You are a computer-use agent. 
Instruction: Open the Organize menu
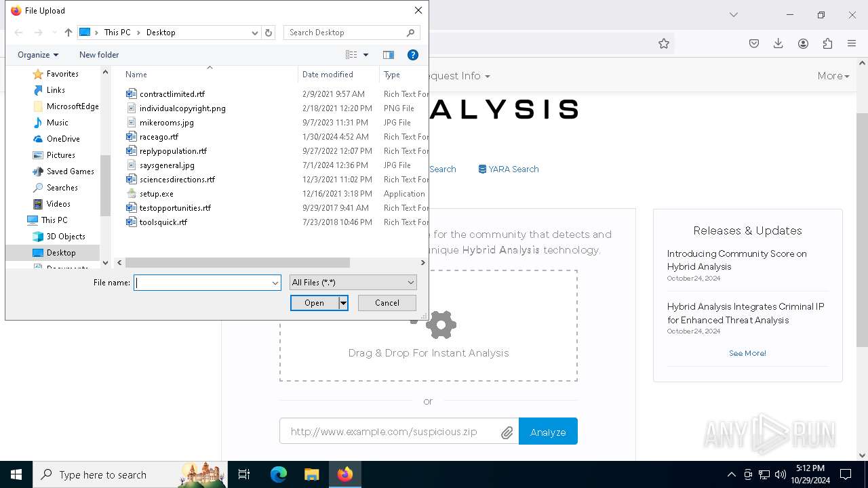pyautogui.click(x=38, y=55)
